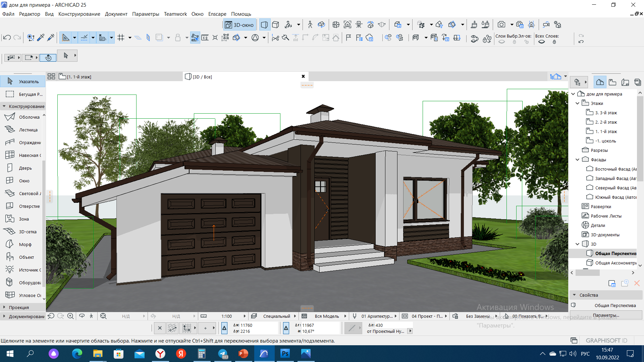Image resolution: width=644 pixels, height=362 pixels.
Task: Click the Параметры... button
Action: tap(606, 315)
